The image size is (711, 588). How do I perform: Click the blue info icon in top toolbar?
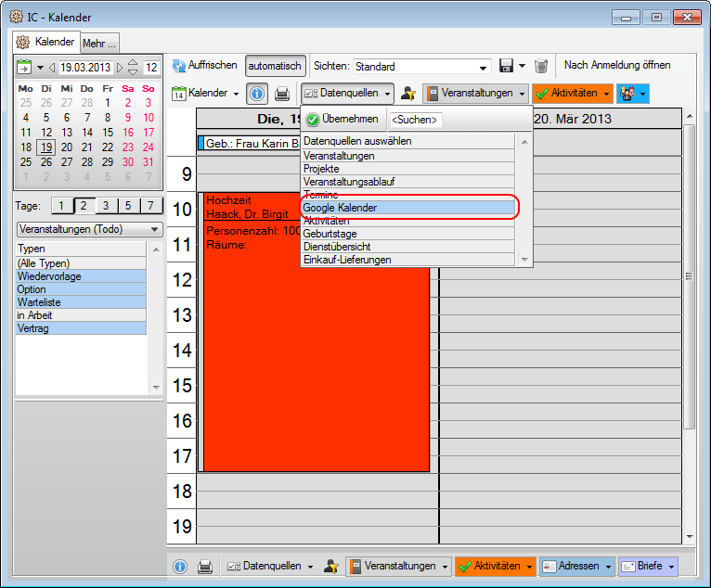(x=257, y=94)
